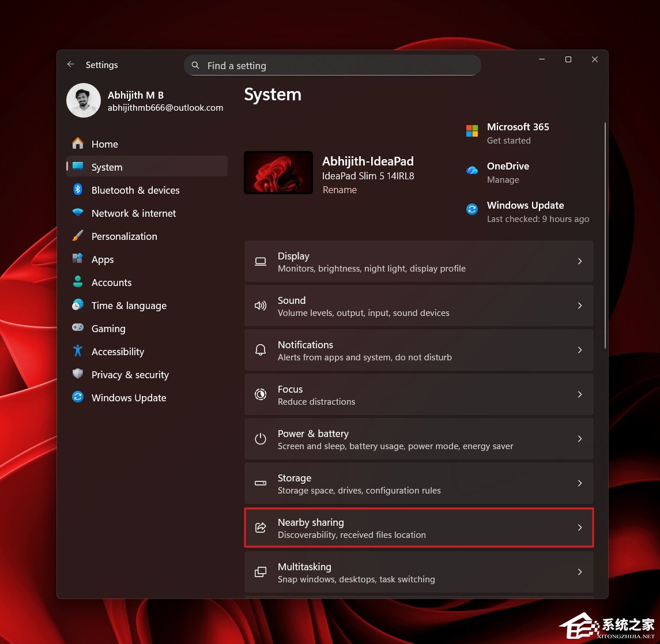Click account email abhijithmb666@outlook.com
Image resolution: width=660 pixels, height=644 pixels.
(x=165, y=108)
